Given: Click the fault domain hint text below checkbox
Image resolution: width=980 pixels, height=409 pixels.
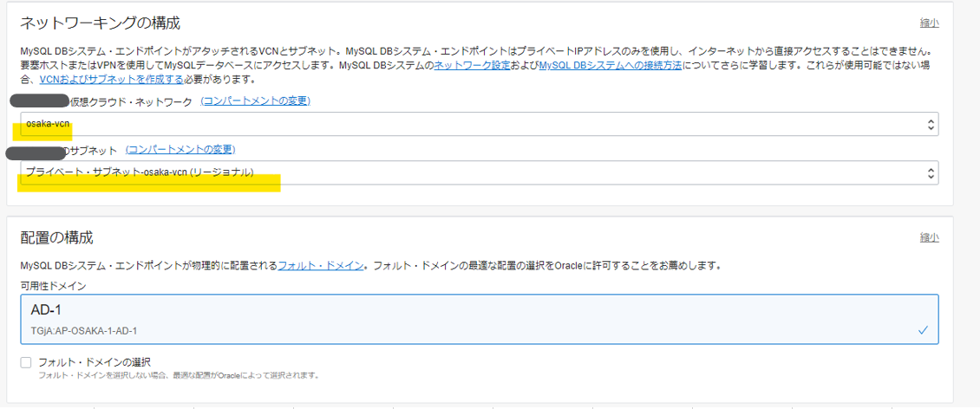Looking at the screenshot, I should tap(179, 376).
